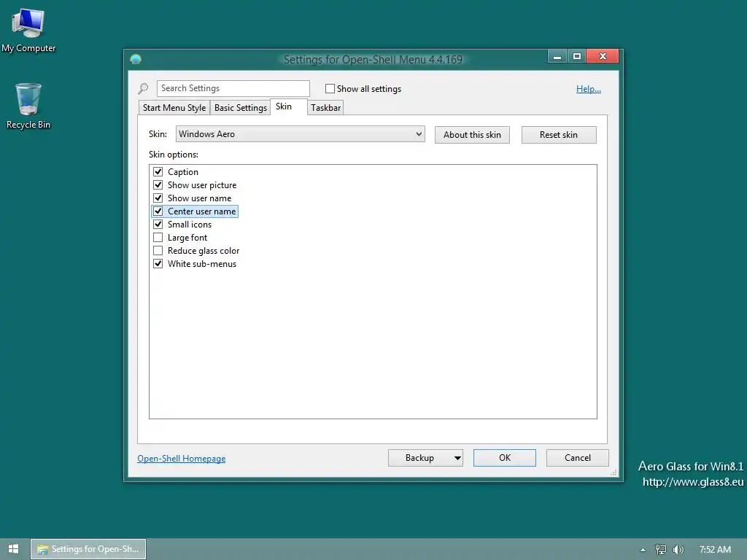Minimize the Open-Shell settings window
The image size is (747, 560).
point(557,56)
